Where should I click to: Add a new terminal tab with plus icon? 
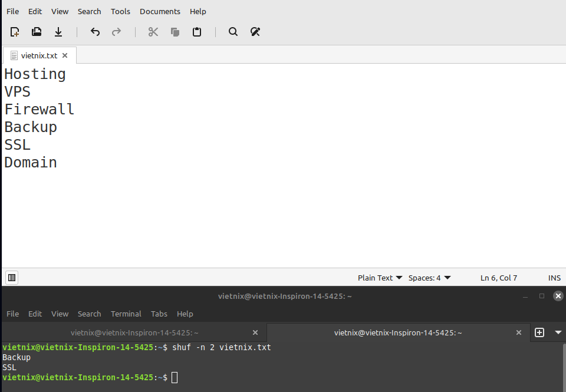[x=539, y=333]
